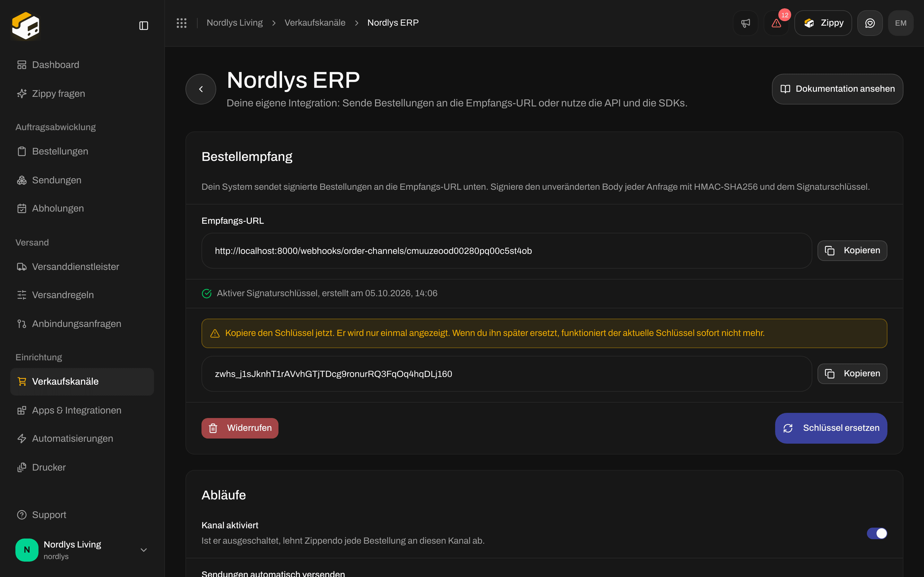Copy the Empfangs-URL with Kopieren
924x577 pixels.
point(852,250)
